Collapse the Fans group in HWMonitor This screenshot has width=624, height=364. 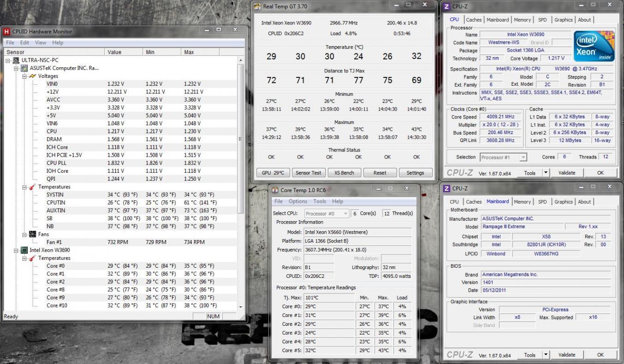click(24, 235)
